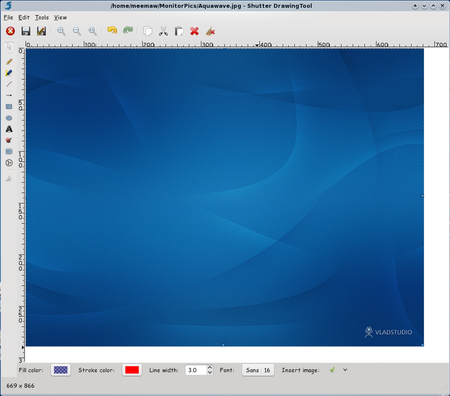This screenshot has height=396, width=450.
Task: Zoom in on the canvas
Action: coord(61,31)
